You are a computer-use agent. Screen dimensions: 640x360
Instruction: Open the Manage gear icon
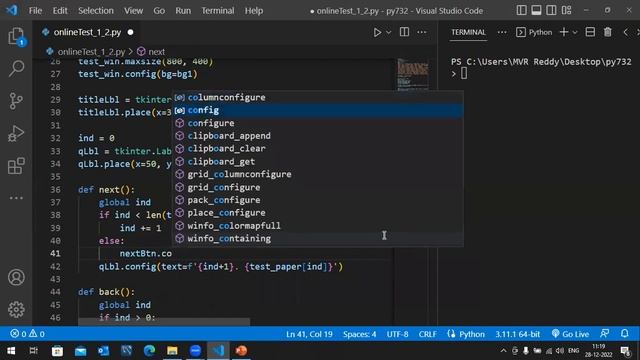16,309
